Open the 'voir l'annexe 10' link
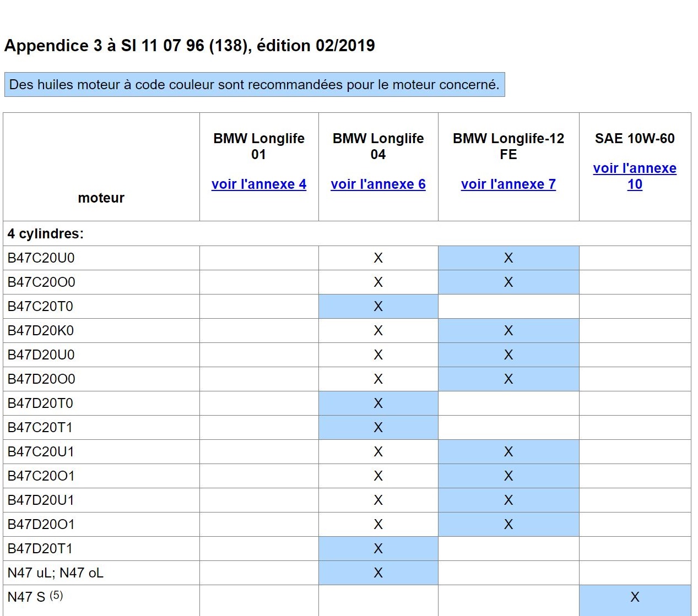The width and height of the screenshot is (698, 616). 635,176
